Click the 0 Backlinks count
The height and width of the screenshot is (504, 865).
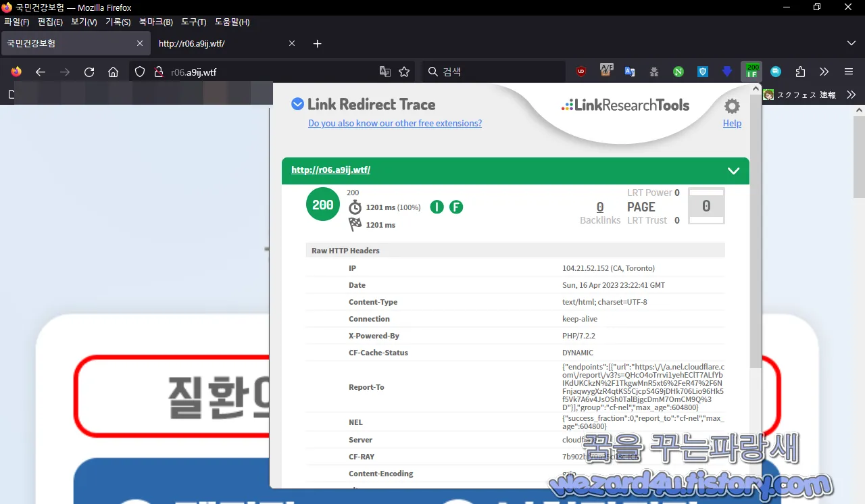pos(600,207)
